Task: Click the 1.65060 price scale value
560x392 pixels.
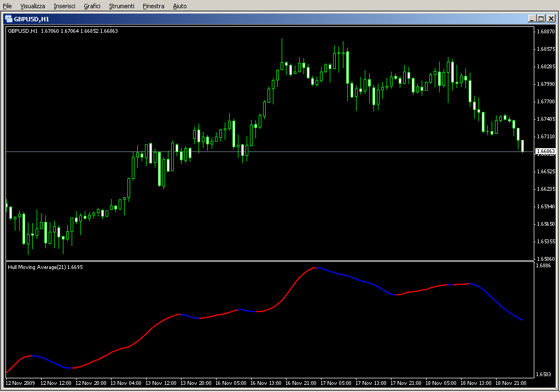Action: pyautogui.click(x=546, y=259)
